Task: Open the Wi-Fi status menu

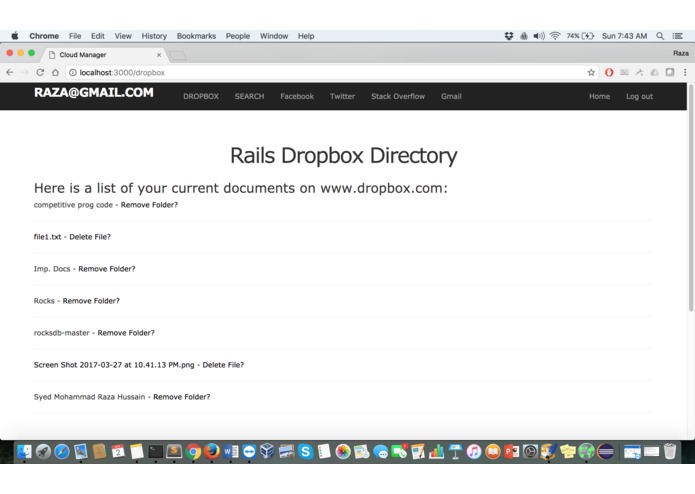Action: tap(555, 36)
